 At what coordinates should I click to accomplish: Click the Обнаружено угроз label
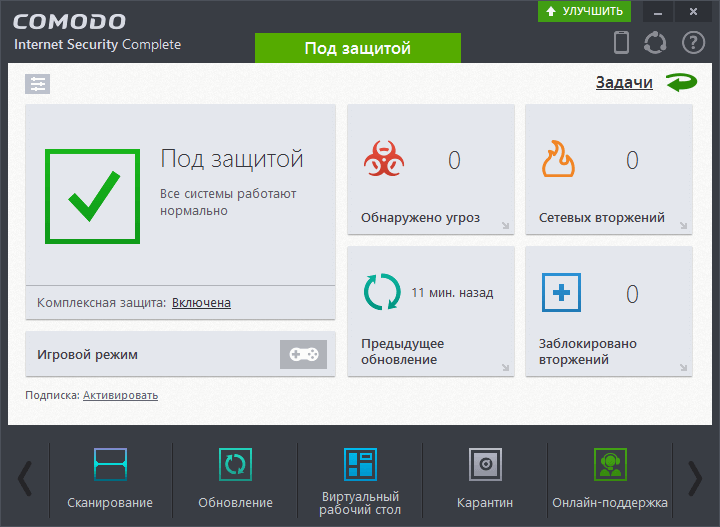420,218
